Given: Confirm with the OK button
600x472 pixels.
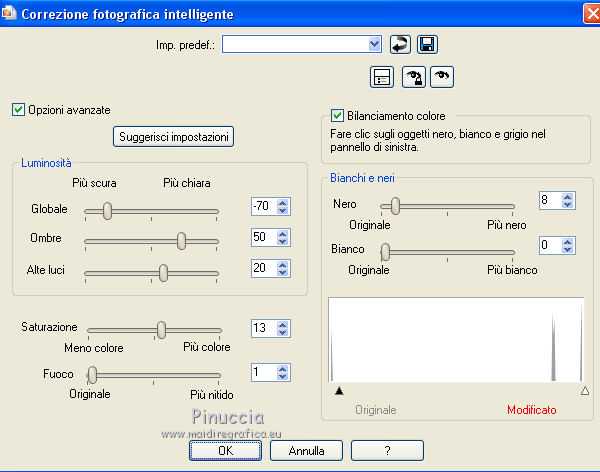Looking at the screenshot, I should (226, 450).
